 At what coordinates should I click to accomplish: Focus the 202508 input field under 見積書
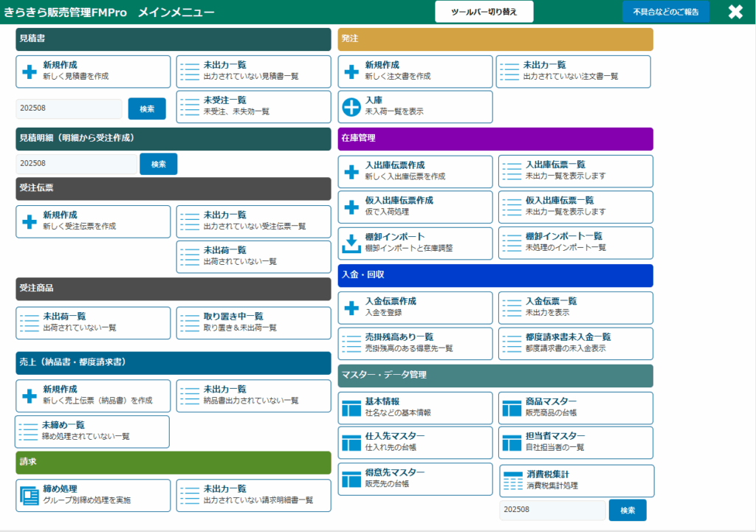[69, 108]
